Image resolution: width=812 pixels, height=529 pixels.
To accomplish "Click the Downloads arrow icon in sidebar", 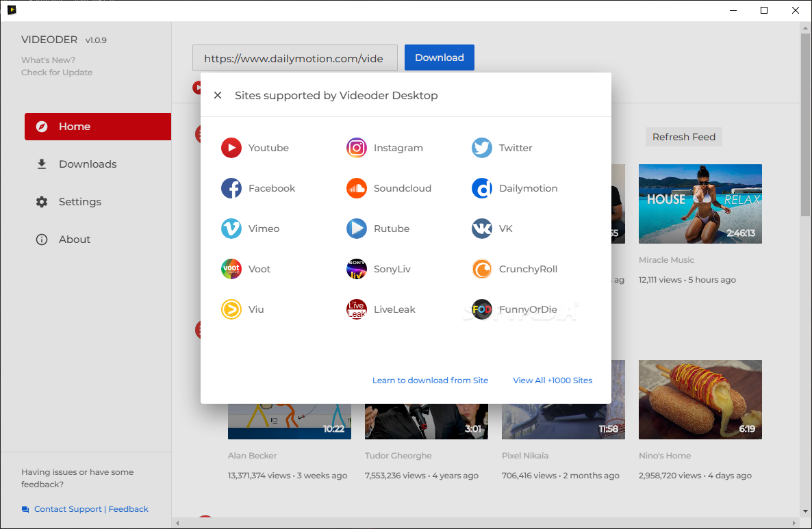I will click(42, 164).
